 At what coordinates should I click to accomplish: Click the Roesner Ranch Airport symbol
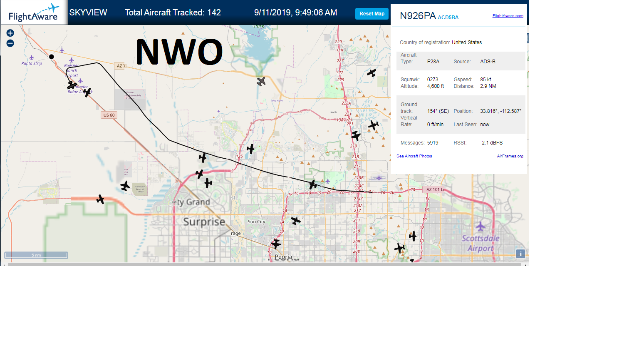tap(72, 60)
